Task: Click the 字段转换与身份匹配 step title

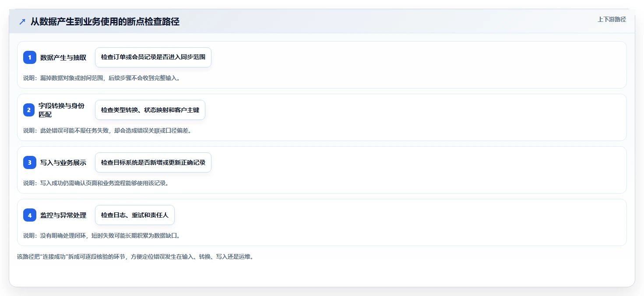Action: pos(61,110)
